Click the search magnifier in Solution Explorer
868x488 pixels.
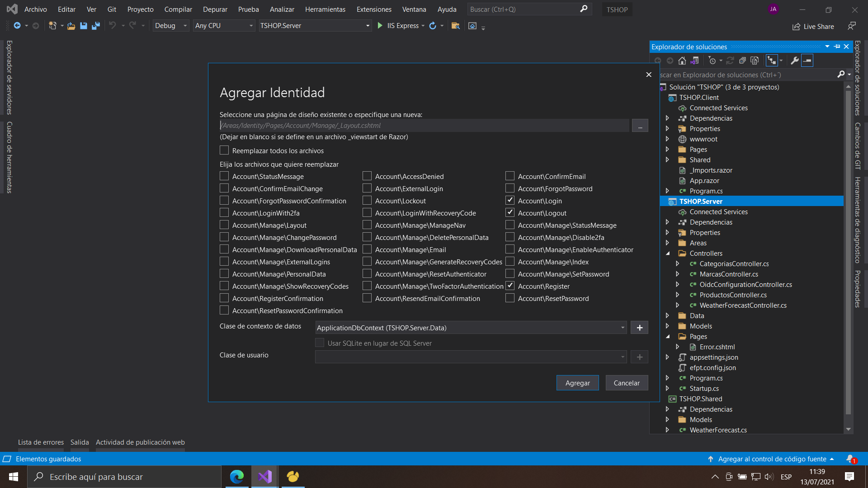(841, 75)
